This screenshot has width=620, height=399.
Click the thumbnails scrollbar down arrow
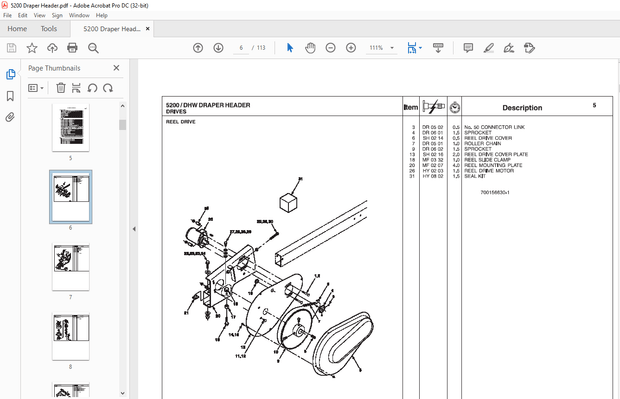(x=123, y=393)
